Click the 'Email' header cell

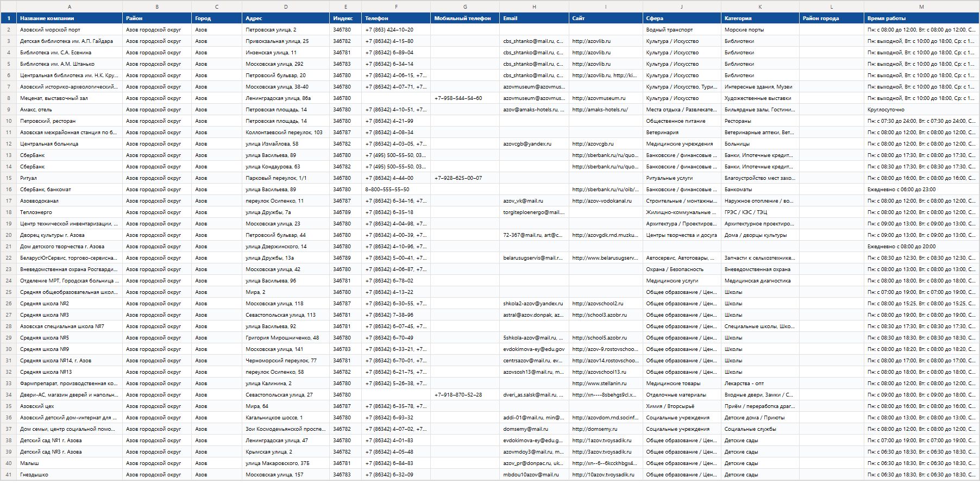click(534, 18)
